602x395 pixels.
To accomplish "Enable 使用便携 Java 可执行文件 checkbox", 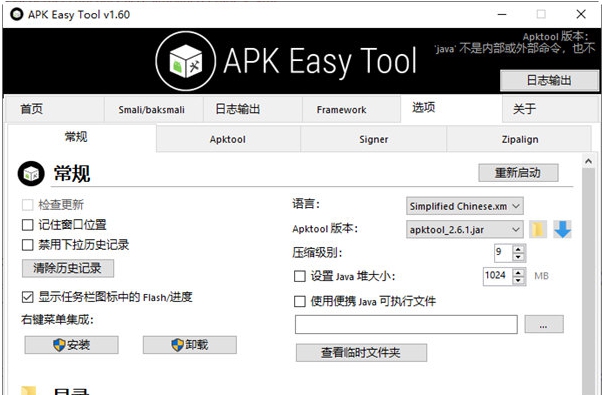I will [x=299, y=301].
